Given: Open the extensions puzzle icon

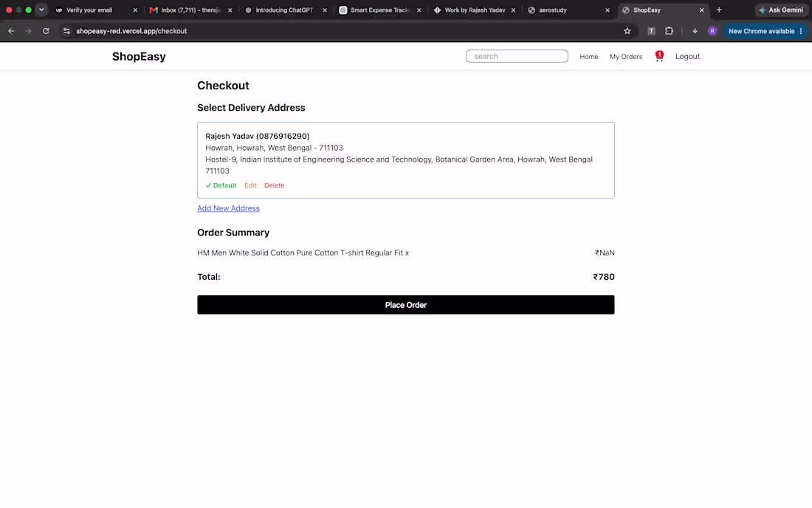Looking at the screenshot, I should point(669,31).
